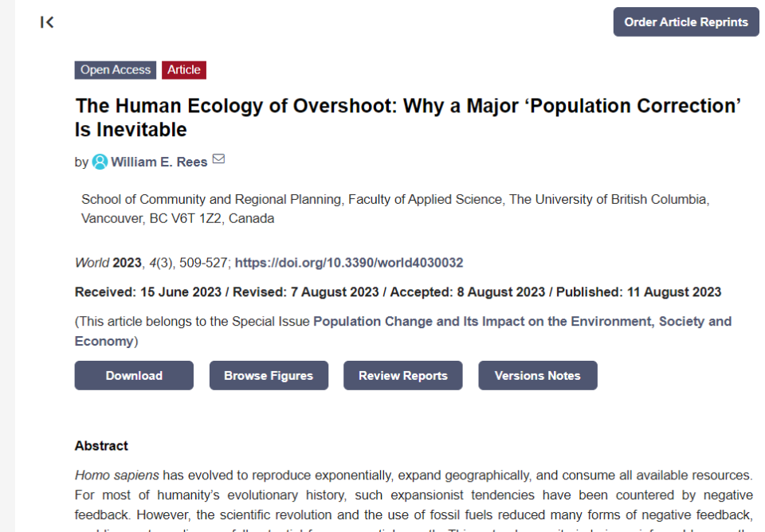
Task: Open the author profile icon
Action: point(100,162)
